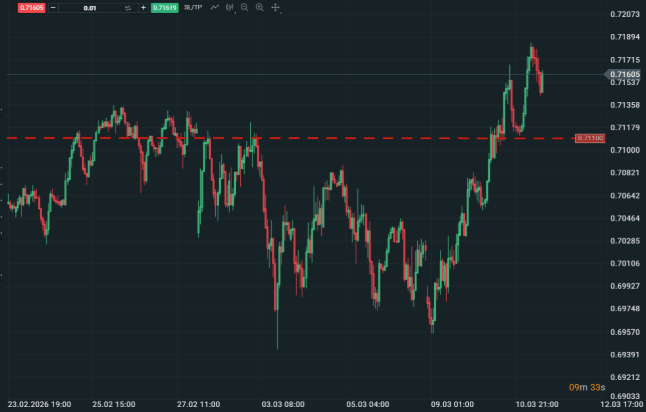Viewport: 646px width, 412px height.
Task: Toggle the SL/TP option
Action: pyautogui.click(x=193, y=7)
